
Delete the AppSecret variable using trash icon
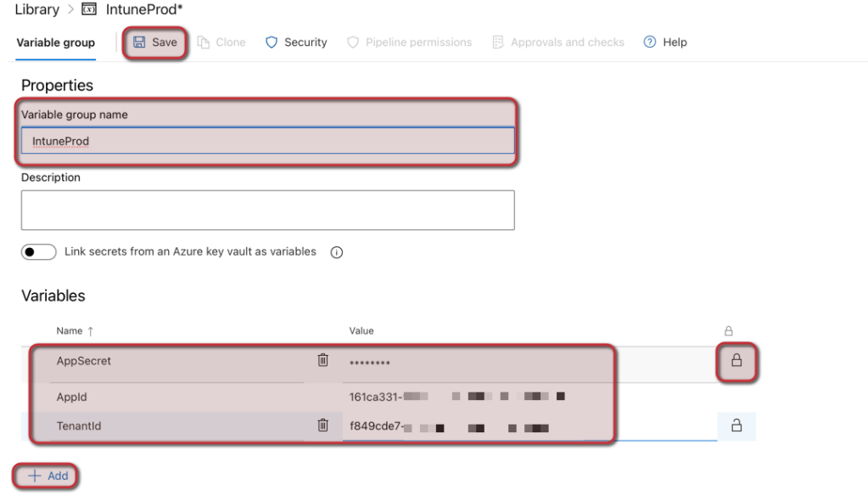coord(322,360)
